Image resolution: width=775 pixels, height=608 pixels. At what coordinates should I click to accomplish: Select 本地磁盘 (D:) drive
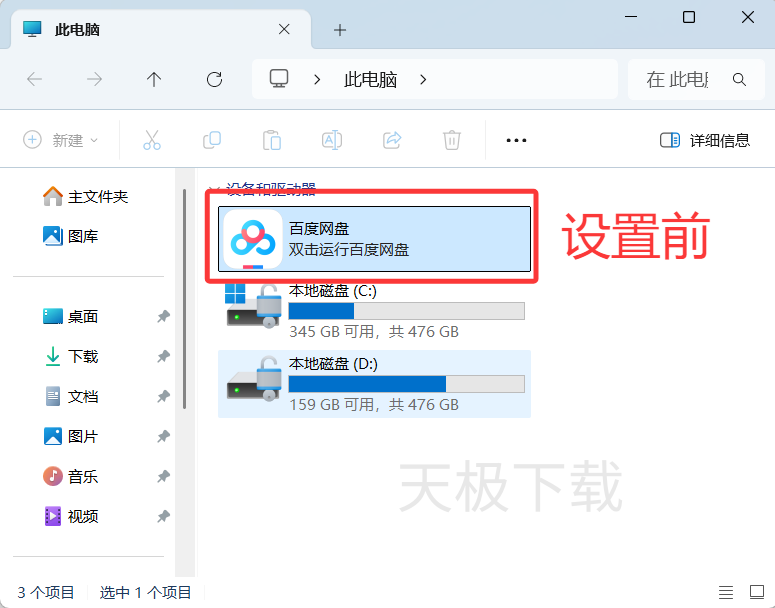click(x=374, y=384)
